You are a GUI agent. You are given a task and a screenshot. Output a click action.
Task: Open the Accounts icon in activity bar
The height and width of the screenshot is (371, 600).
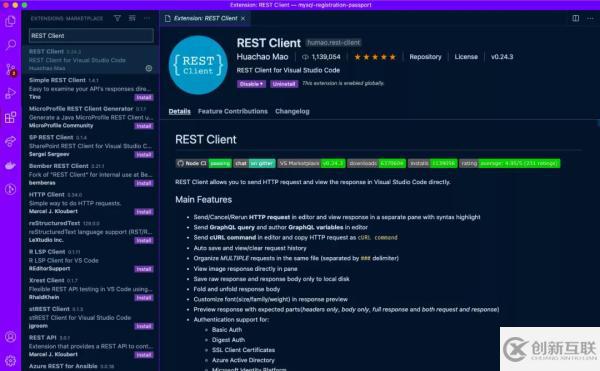[10, 337]
